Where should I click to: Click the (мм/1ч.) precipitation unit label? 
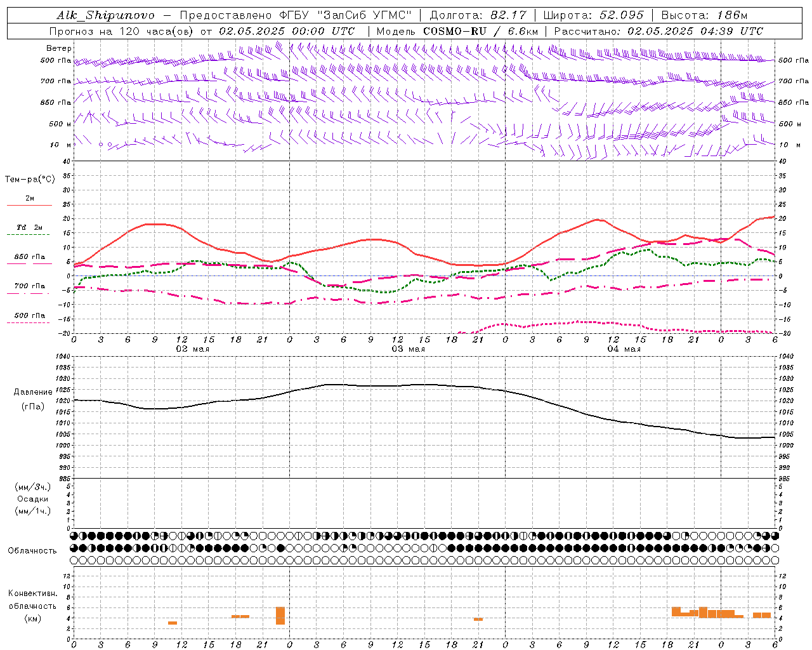pos(33,511)
